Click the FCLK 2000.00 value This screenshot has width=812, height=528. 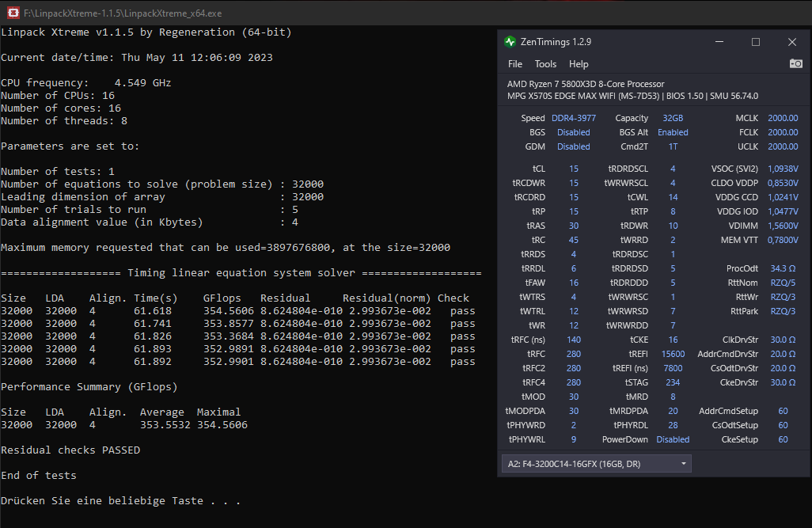[783, 132]
